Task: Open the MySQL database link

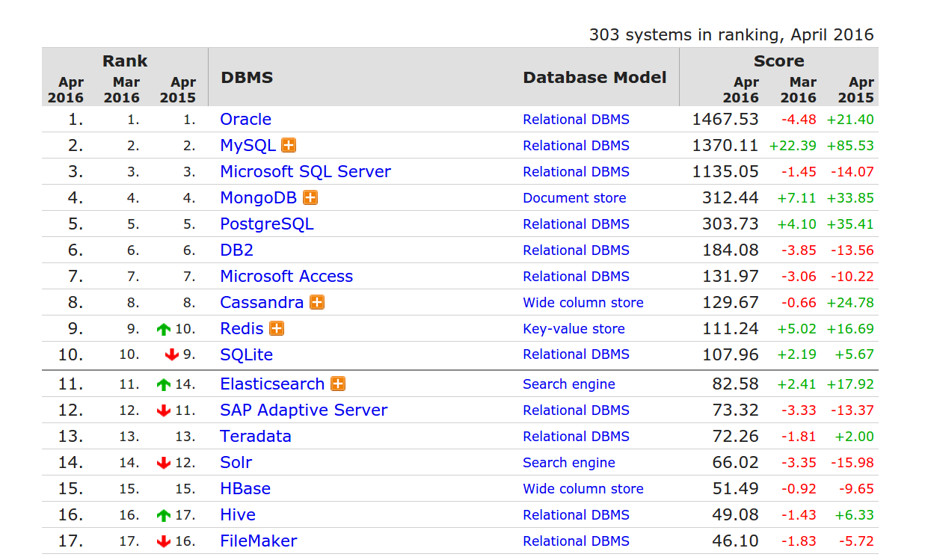Action: tap(248, 146)
